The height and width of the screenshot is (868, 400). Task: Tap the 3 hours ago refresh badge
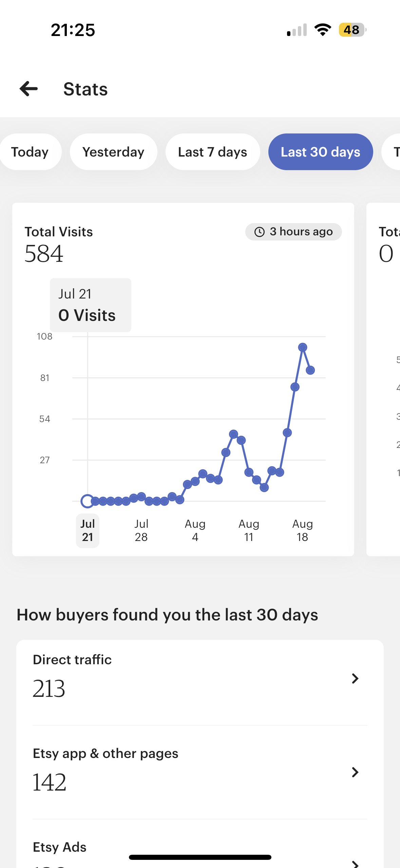coord(293,232)
